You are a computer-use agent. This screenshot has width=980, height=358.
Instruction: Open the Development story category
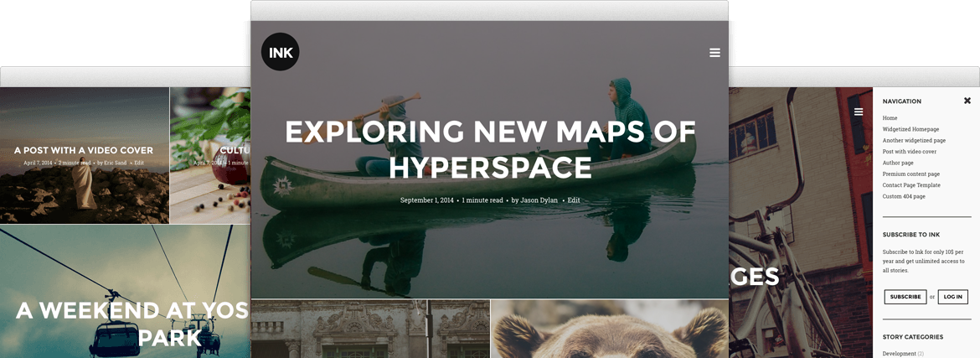900,354
